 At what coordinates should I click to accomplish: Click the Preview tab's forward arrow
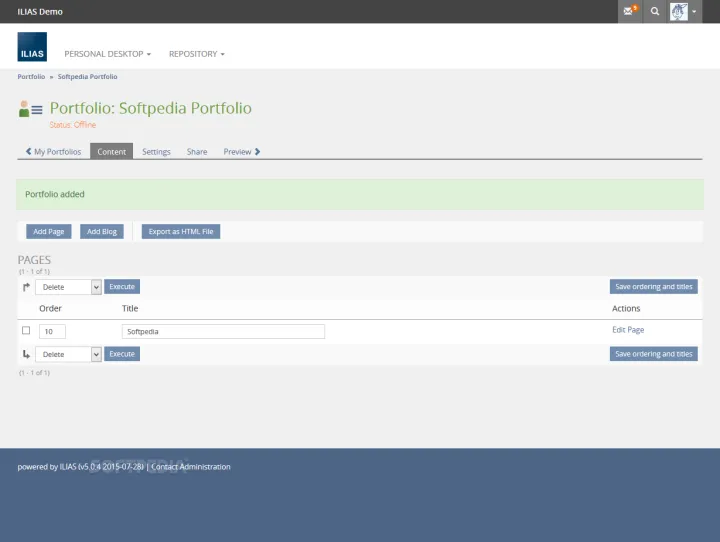tap(257, 152)
